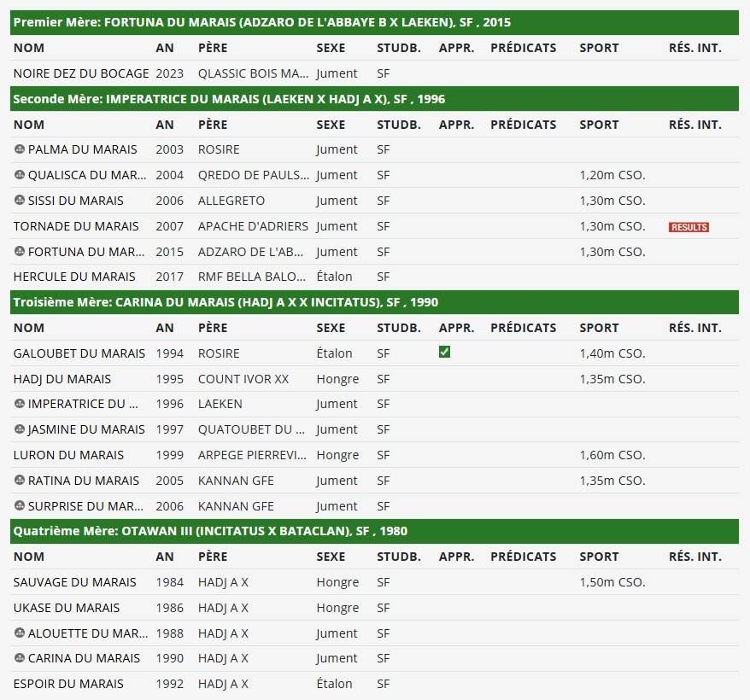Click sire QUATOUBET DU ...
The height and width of the screenshot is (700, 750).
(251, 430)
